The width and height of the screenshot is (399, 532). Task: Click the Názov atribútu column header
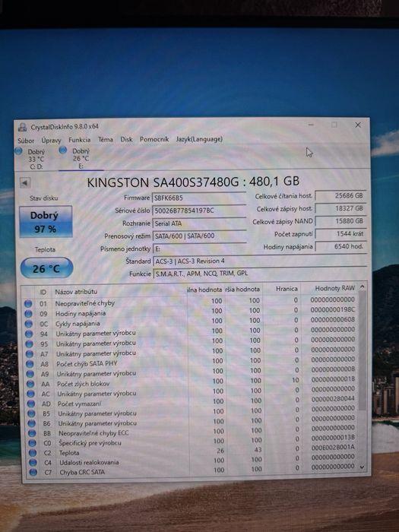pyautogui.click(x=119, y=291)
